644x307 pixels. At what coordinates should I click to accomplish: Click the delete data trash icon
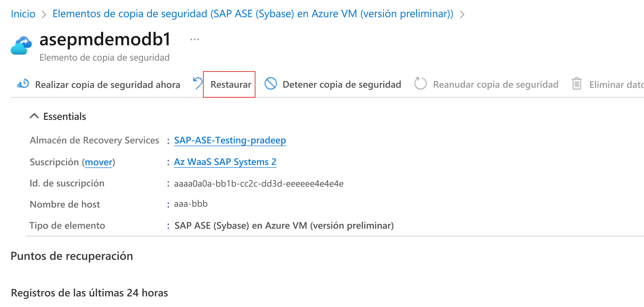point(577,84)
